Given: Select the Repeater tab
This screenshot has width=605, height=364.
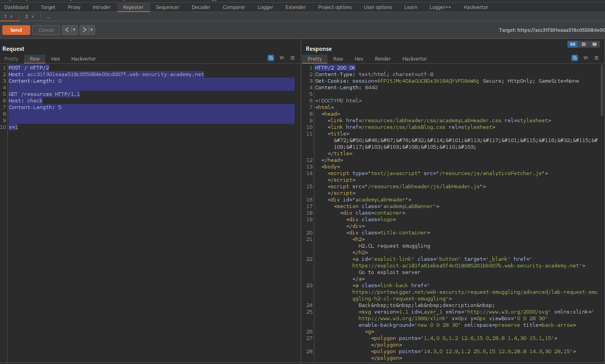Looking at the screenshot, I should [133, 7].
